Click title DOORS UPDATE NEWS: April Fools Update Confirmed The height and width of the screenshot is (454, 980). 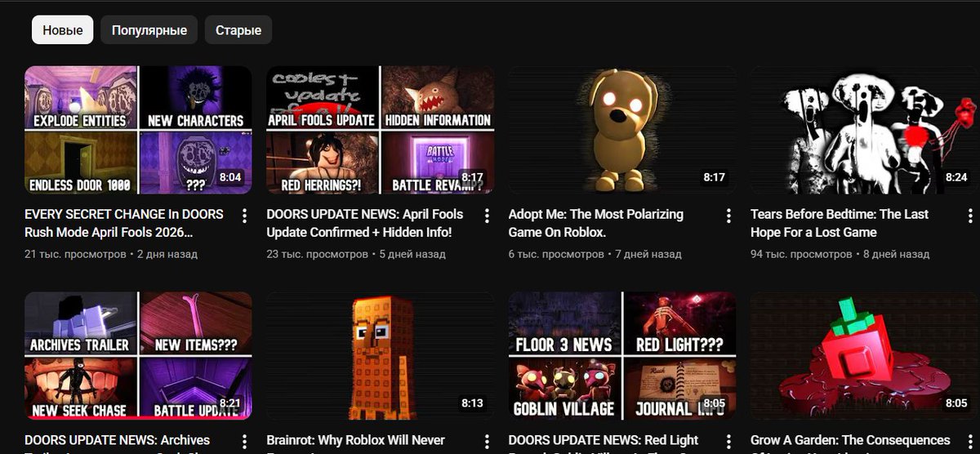[x=365, y=223]
